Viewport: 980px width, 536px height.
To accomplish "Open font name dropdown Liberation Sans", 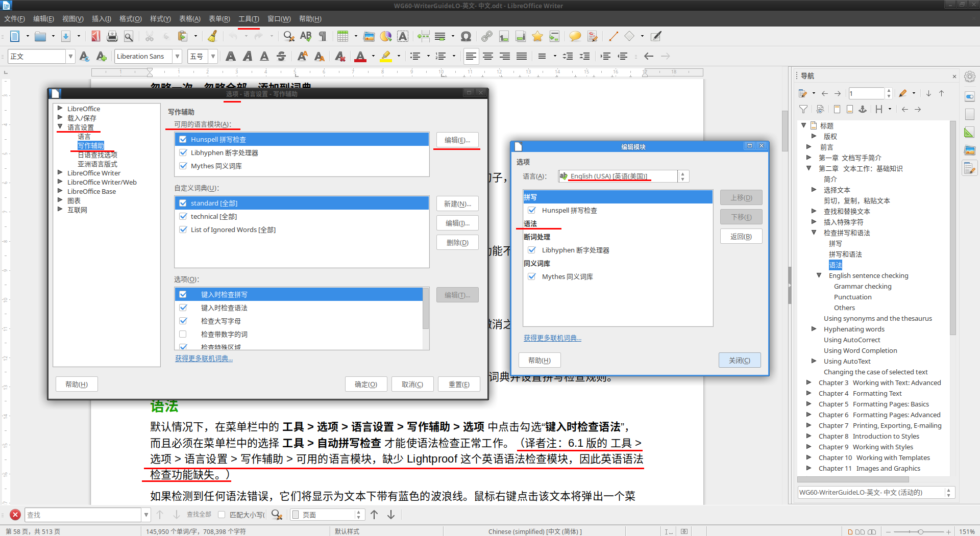I will tap(177, 56).
